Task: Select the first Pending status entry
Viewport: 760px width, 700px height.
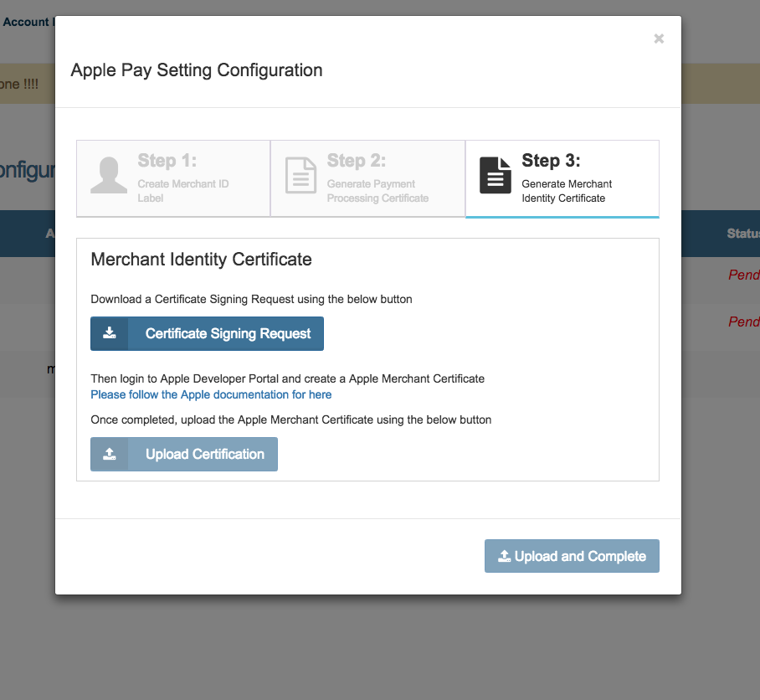Action: coord(744,275)
